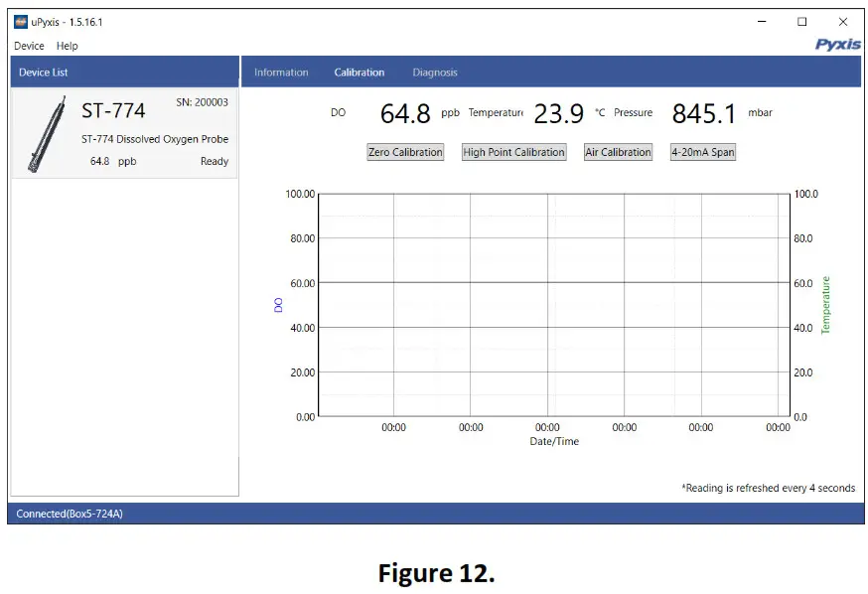Click the blue DO axis label
Viewport: 868px width, 594px height.
pos(278,305)
